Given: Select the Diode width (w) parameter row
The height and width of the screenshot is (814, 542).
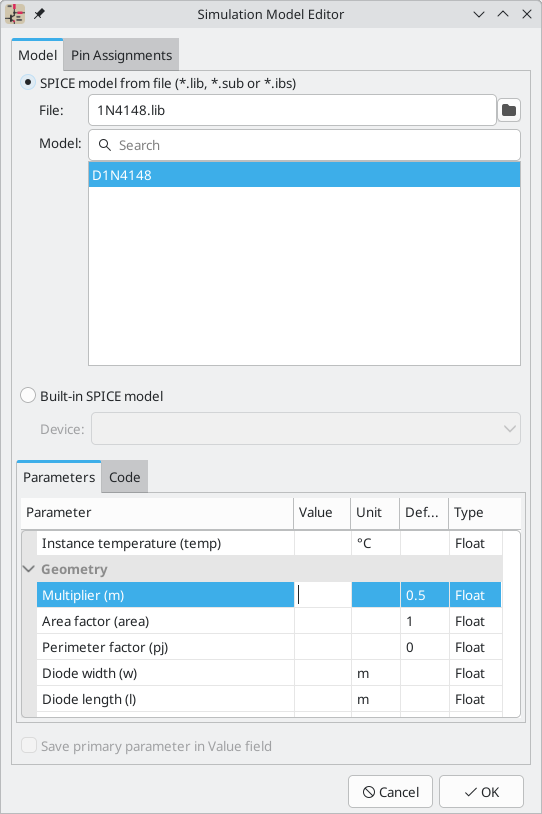Looking at the screenshot, I should (269, 673).
